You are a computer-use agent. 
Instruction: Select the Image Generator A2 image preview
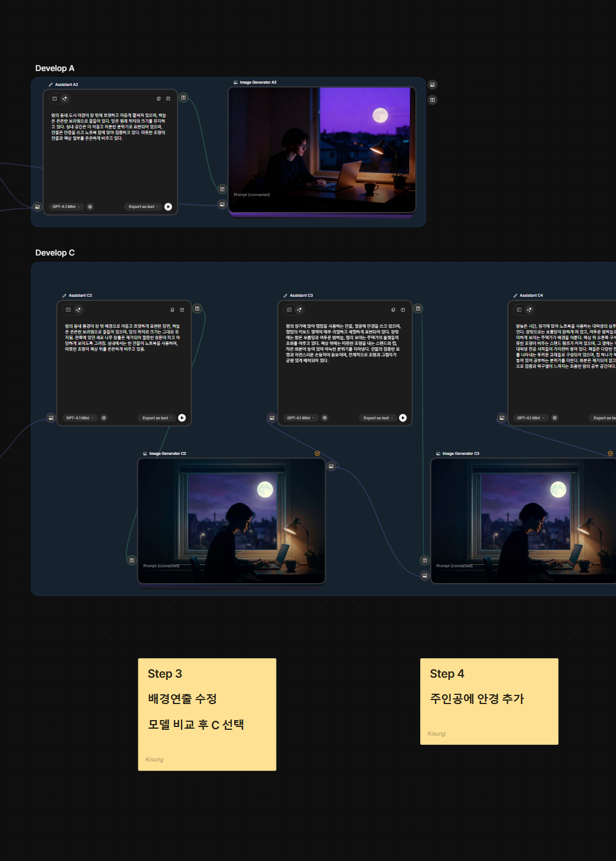[x=322, y=150]
